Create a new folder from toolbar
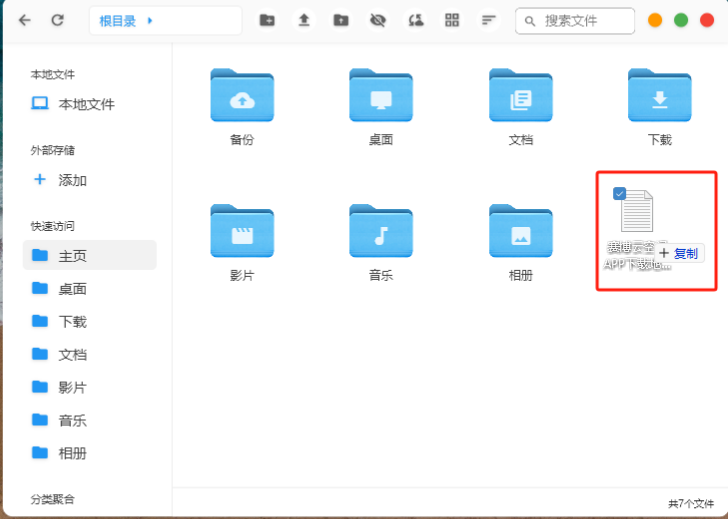728x519 pixels. coord(267,20)
